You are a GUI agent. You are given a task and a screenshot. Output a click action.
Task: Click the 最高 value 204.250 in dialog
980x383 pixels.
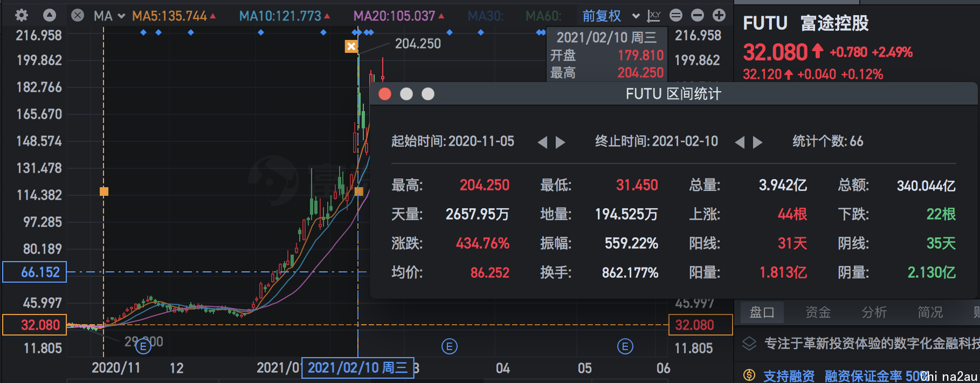coord(485,186)
